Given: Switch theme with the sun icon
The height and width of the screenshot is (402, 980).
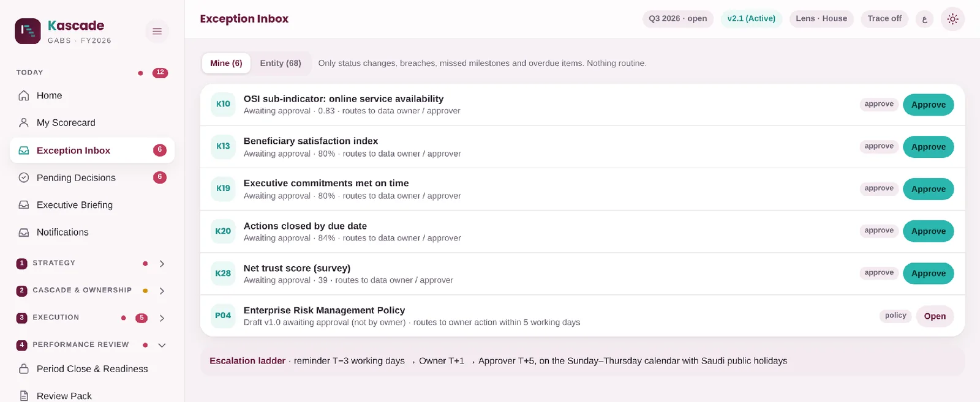Looking at the screenshot, I should [x=952, y=19].
